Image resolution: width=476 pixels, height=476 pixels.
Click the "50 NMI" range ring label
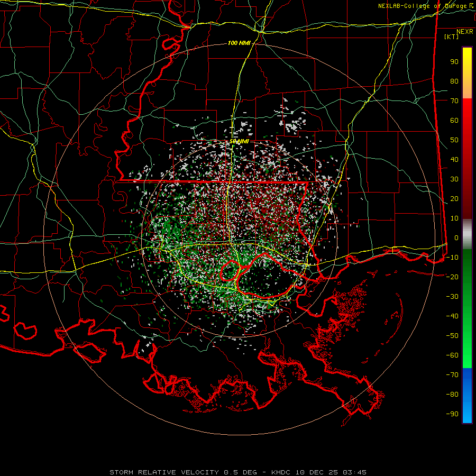(x=239, y=141)
